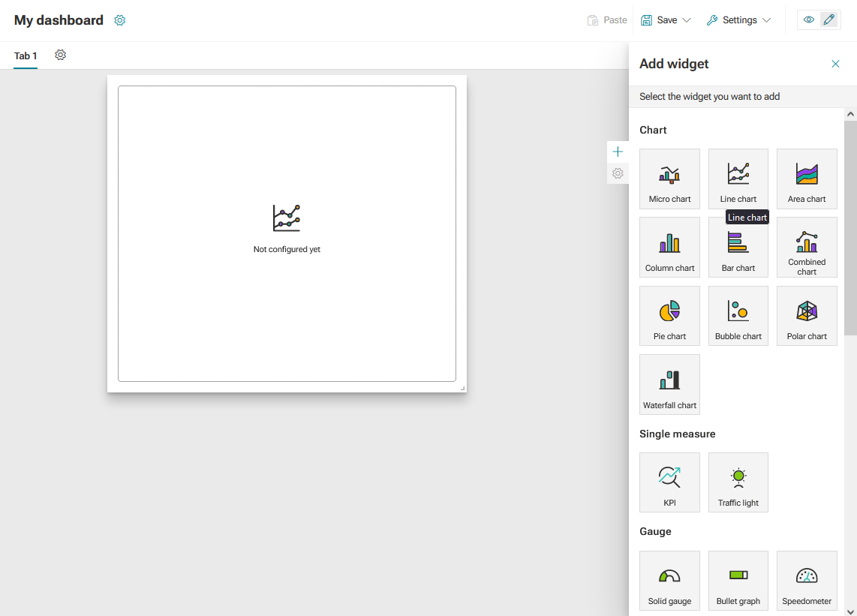Open widget settings gear beside canvas

tap(618, 173)
